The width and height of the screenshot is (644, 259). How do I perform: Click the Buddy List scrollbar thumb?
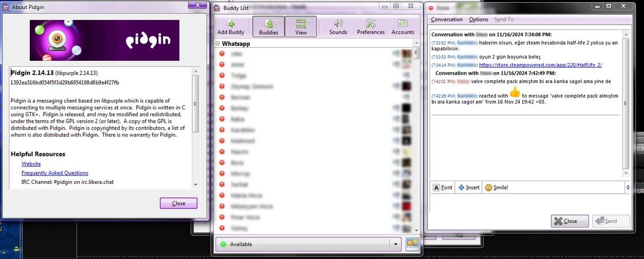416,53
